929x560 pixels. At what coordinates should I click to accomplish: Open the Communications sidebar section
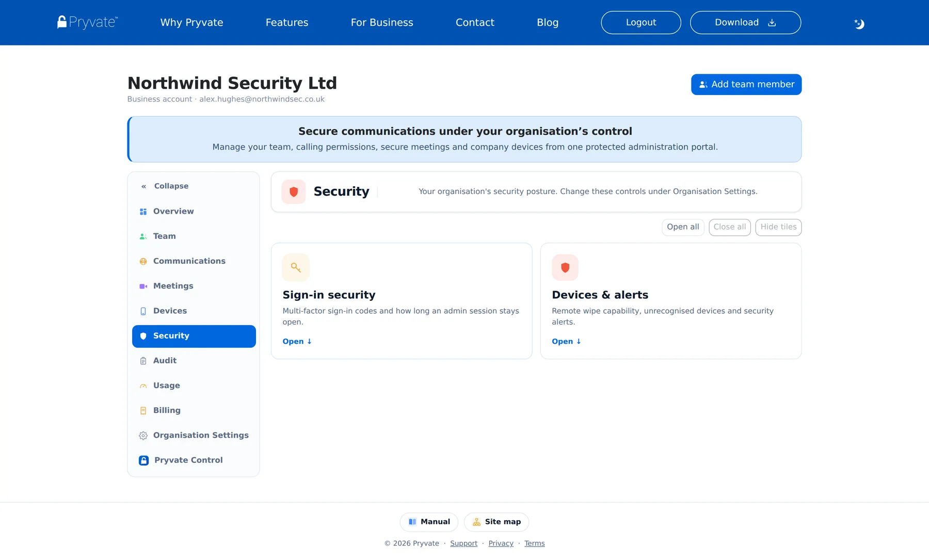point(194,261)
